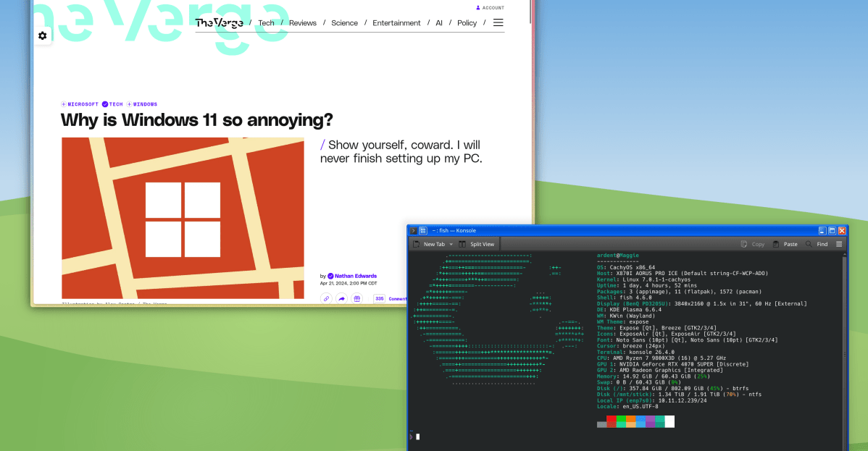Copy the article link via the chain icon
The image size is (868, 451).
coord(326,298)
